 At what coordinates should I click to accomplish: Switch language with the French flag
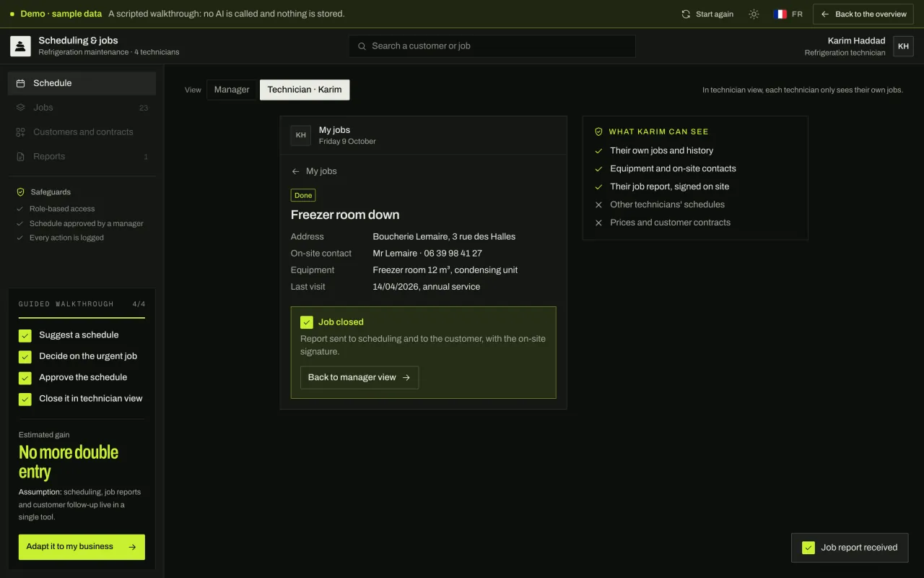(x=780, y=14)
